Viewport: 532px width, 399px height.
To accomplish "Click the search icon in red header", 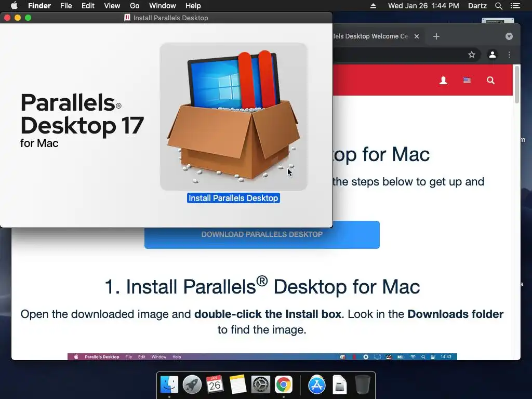I will 490,81.
